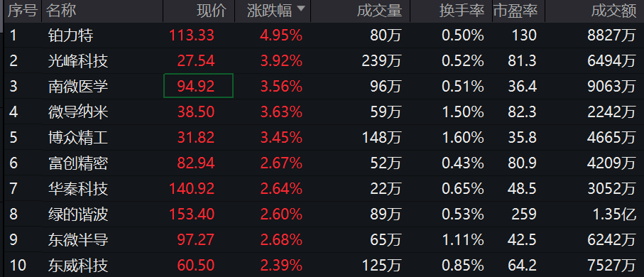Click turnover amount 6242万

(611, 239)
